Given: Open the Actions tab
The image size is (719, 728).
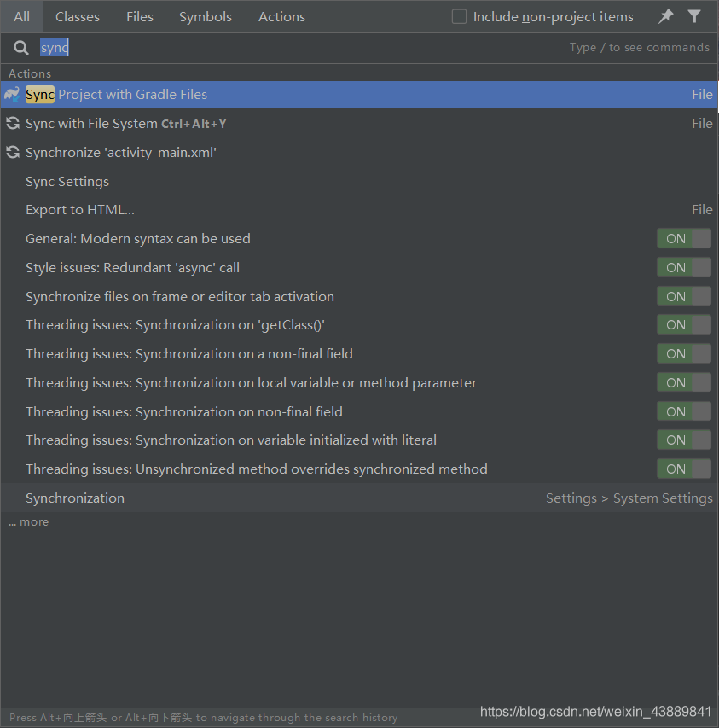Looking at the screenshot, I should coord(281,16).
